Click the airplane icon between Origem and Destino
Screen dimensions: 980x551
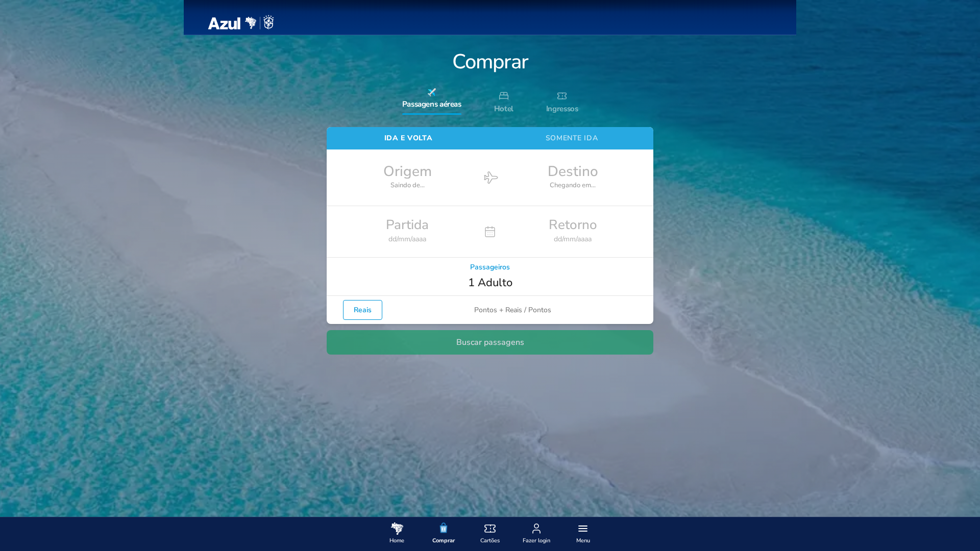pyautogui.click(x=491, y=178)
